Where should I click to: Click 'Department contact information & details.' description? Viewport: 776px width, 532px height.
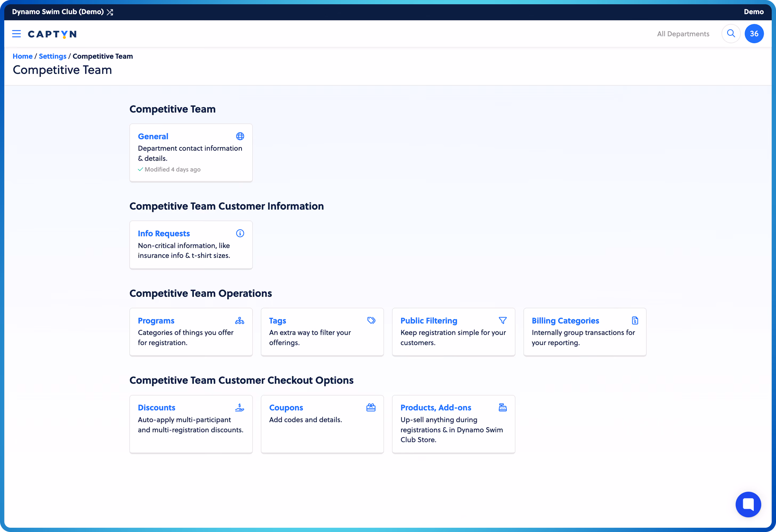click(190, 153)
